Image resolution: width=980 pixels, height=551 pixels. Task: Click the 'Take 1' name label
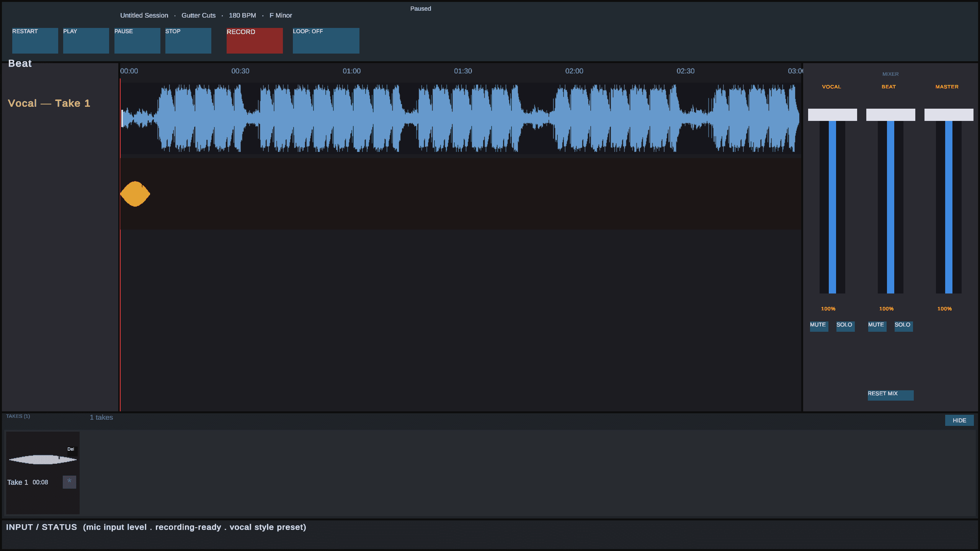(18, 483)
